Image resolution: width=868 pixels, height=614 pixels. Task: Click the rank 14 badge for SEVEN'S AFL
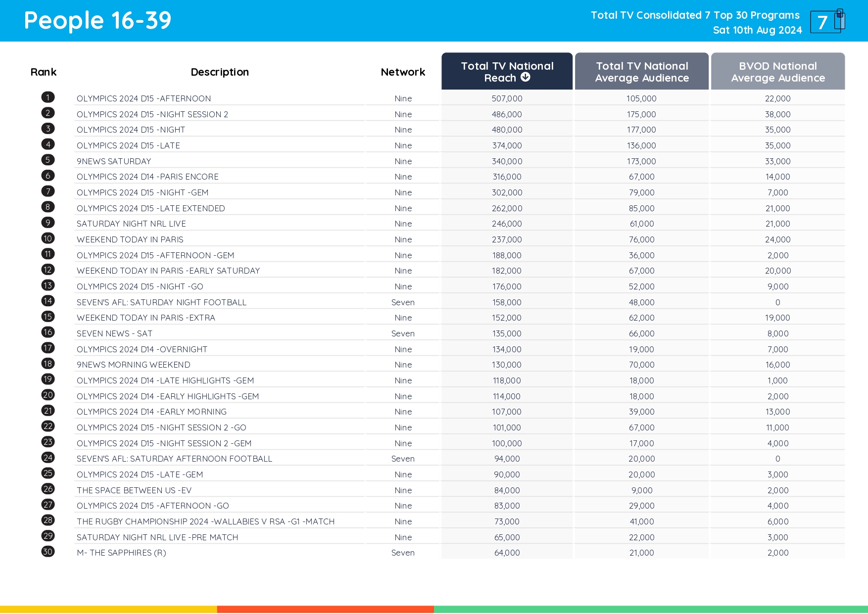48,301
